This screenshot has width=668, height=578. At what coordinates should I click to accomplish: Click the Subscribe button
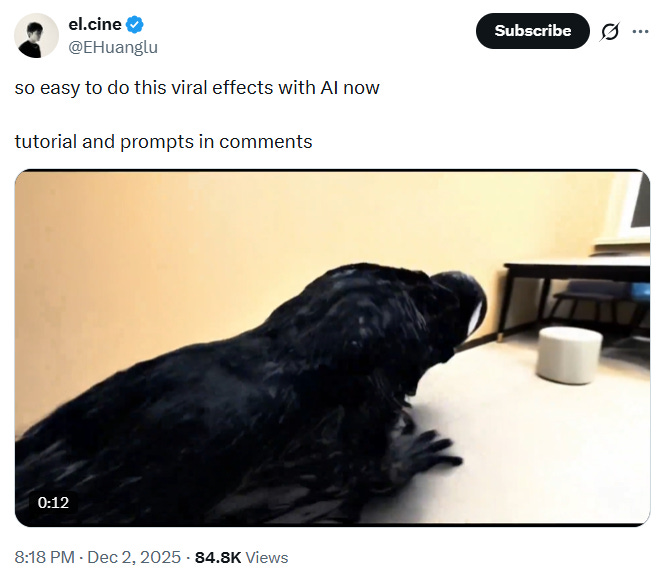(533, 31)
